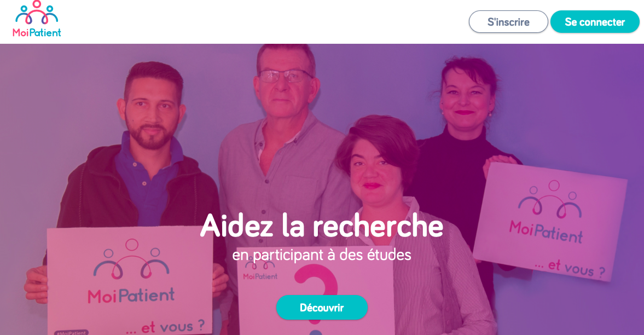Viewport: 644px width, 335px height.
Task: Click the #MoiPatient hashtag tag on left sign
Action: click(72, 332)
